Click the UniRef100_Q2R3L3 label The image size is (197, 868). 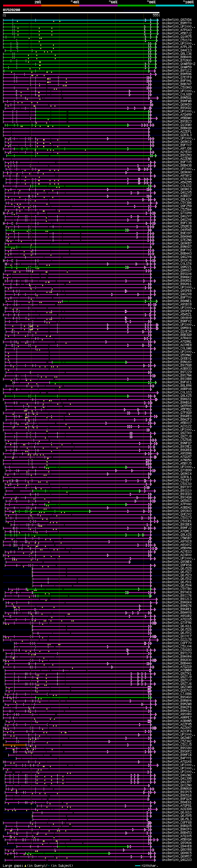tap(177, 135)
